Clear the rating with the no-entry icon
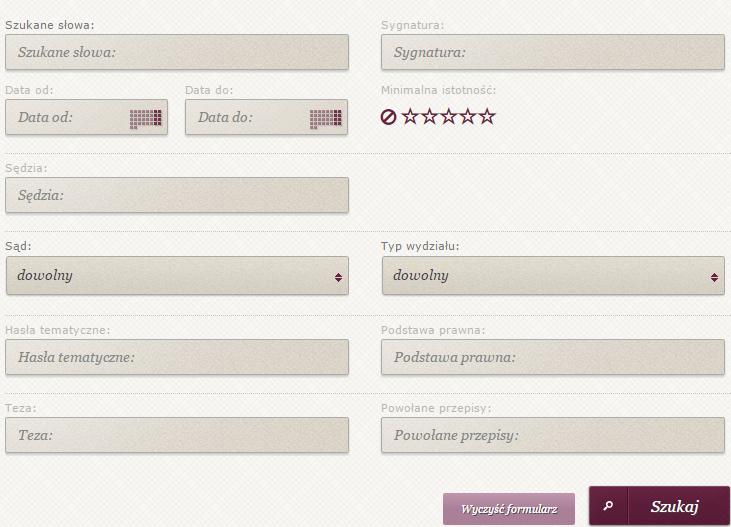Screen dimensions: 731x527 tap(388, 117)
